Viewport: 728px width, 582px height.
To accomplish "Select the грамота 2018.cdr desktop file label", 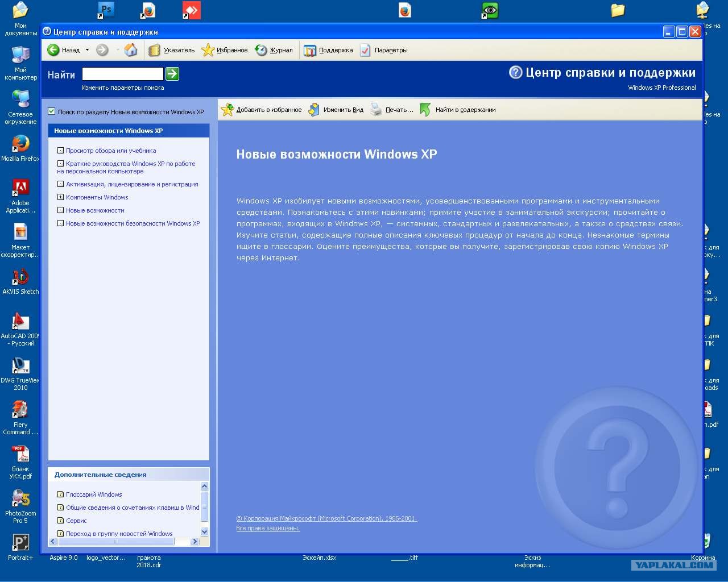I will [x=149, y=562].
